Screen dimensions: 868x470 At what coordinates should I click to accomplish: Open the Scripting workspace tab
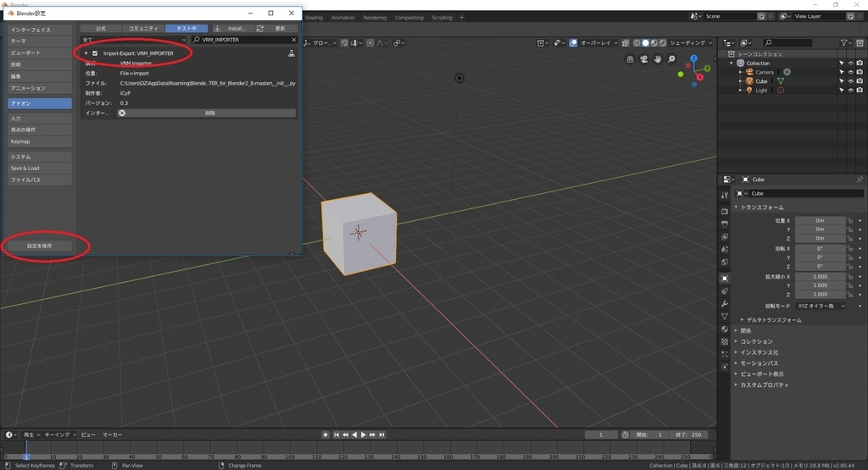click(x=442, y=18)
